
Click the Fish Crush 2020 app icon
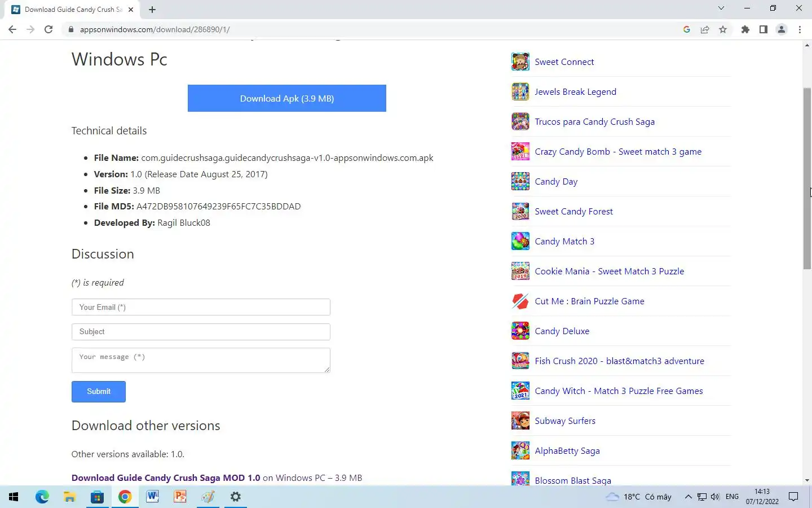[x=520, y=361]
